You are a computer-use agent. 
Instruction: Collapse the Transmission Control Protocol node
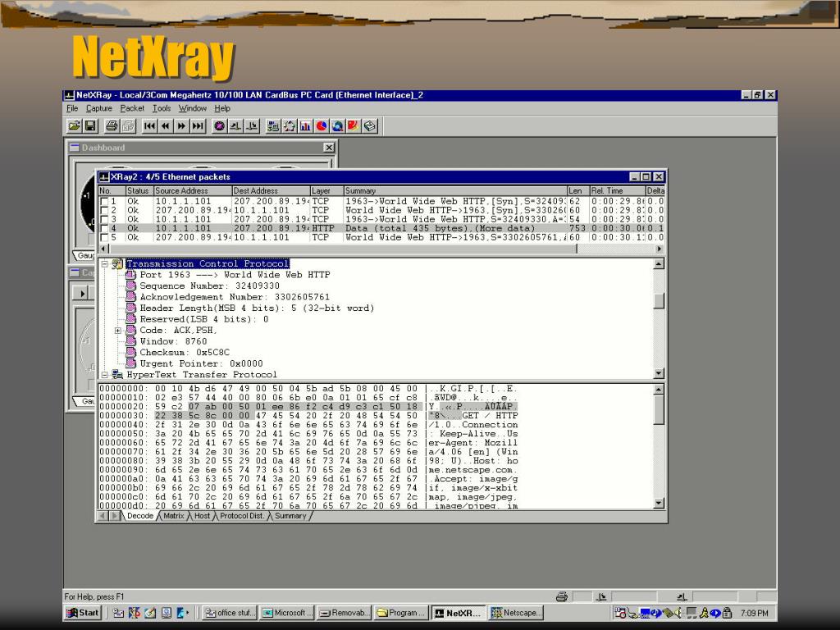(x=105, y=264)
